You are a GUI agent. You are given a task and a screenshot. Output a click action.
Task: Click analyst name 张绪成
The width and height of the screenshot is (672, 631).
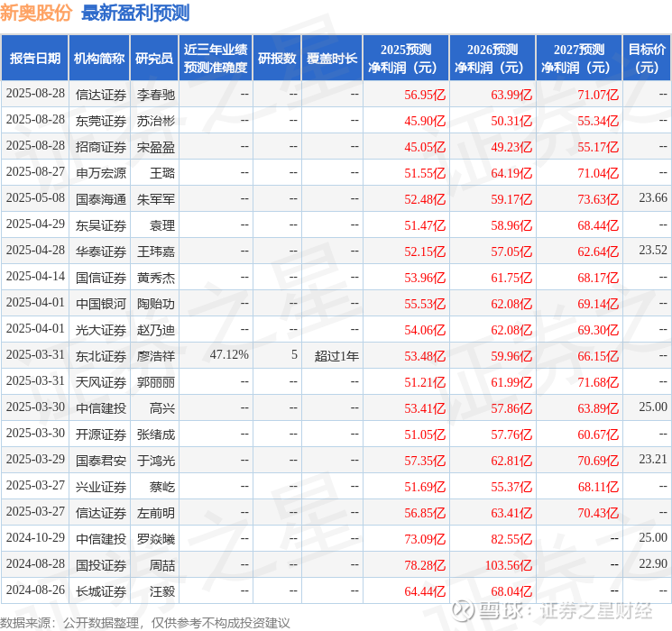pos(155,434)
